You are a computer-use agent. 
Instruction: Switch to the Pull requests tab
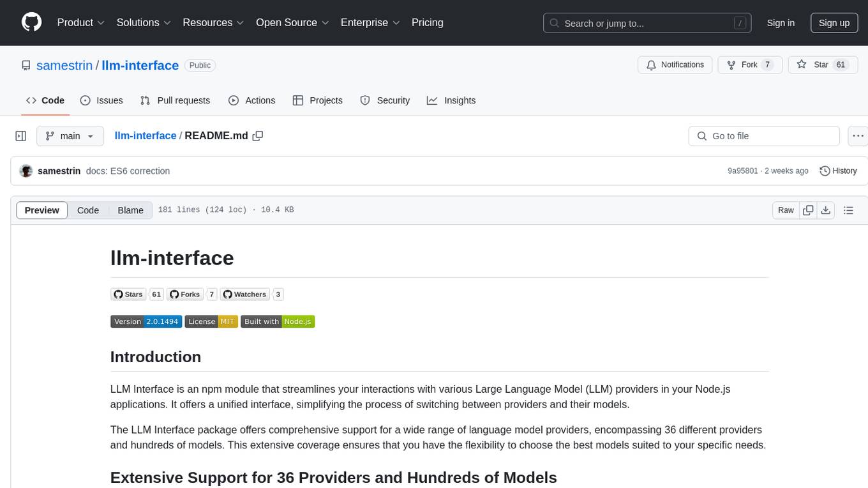(175, 100)
